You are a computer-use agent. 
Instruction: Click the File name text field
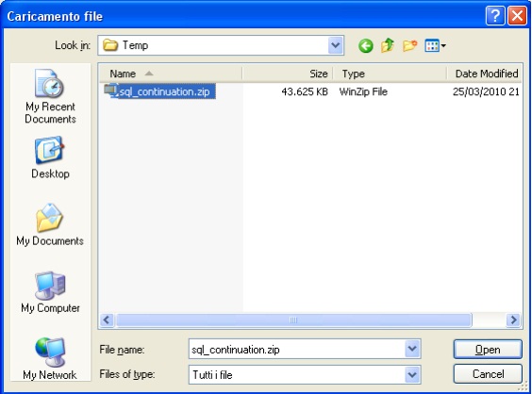(x=297, y=349)
